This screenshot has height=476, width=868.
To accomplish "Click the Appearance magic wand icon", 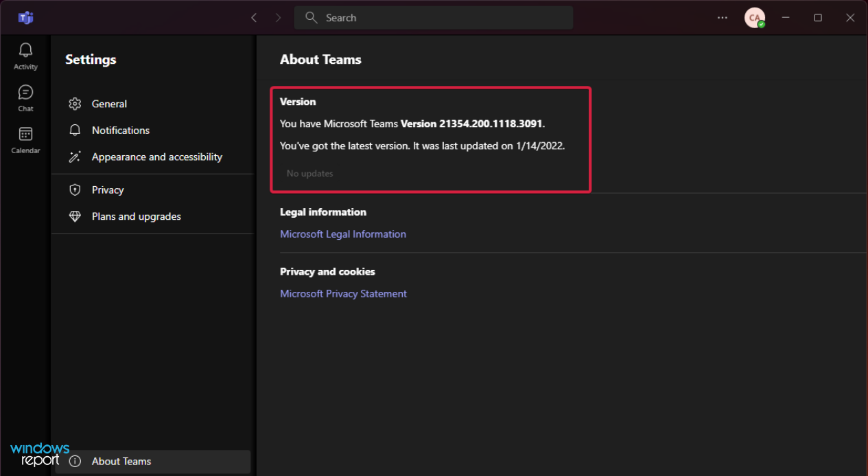I will point(75,157).
